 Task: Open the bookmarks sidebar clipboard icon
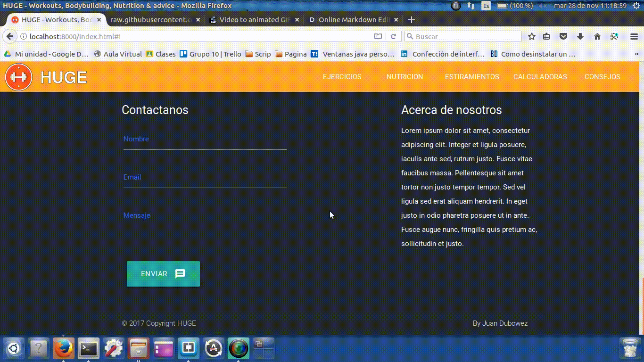(546, 36)
